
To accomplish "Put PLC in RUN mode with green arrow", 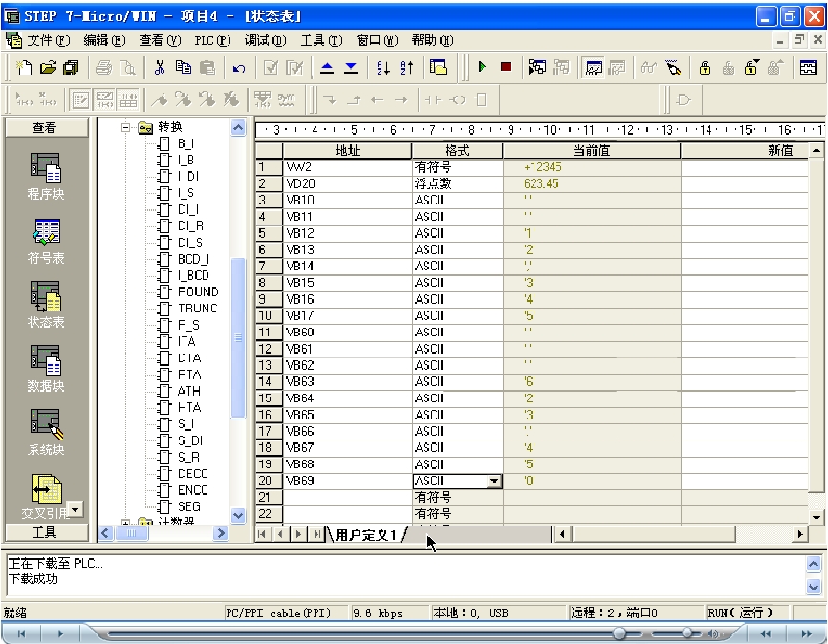I will point(482,67).
